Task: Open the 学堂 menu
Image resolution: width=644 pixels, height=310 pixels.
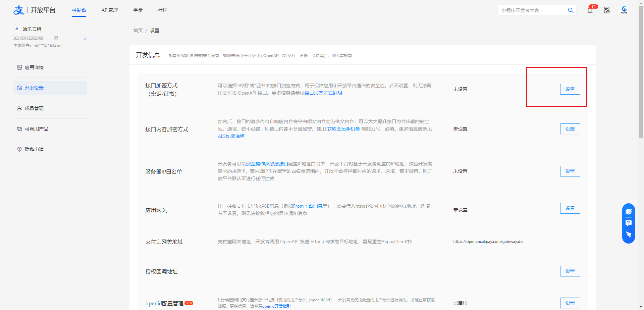Action: pos(138,10)
